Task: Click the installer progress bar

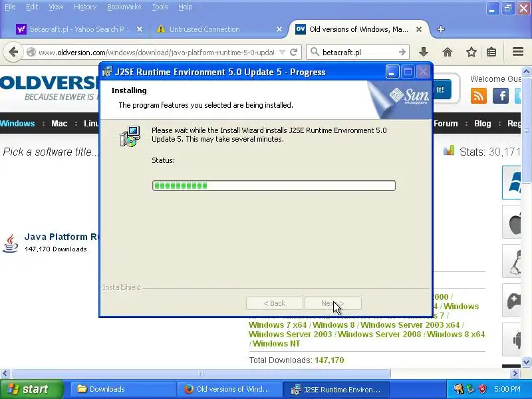Action: [274, 186]
